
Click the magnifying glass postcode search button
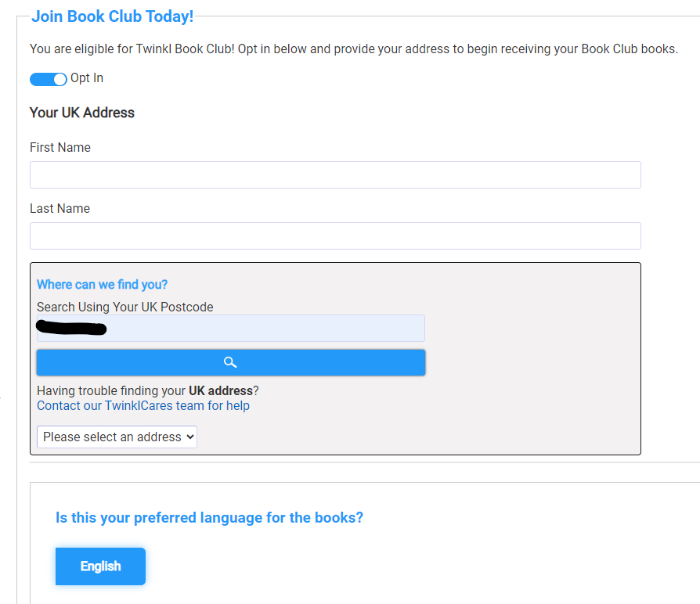pyautogui.click(x=231, y=362)
